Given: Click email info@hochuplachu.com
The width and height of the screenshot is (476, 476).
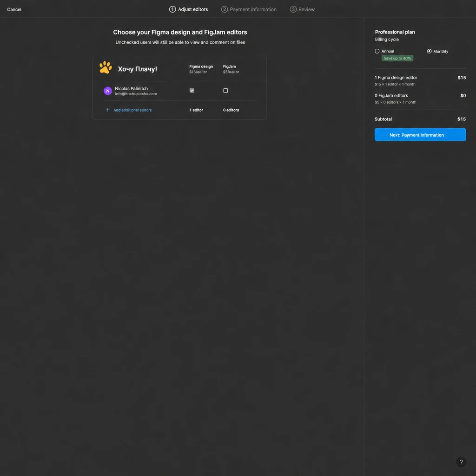Looking at the screenshot, I should [x=136, y=94].
